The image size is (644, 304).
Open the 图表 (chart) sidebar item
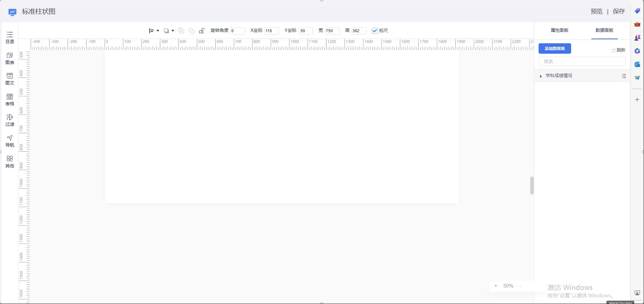[10, 58]
